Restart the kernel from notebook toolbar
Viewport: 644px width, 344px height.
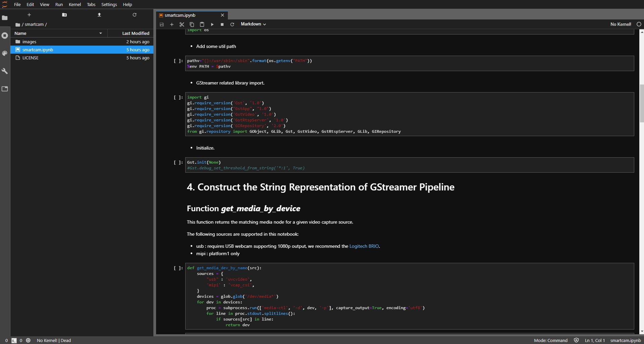(232, 24)
